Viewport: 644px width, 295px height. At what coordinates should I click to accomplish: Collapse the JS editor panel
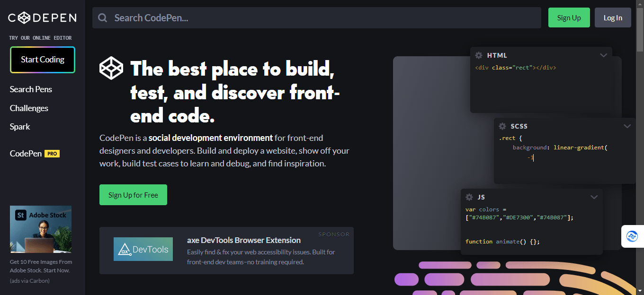point(594,197)
